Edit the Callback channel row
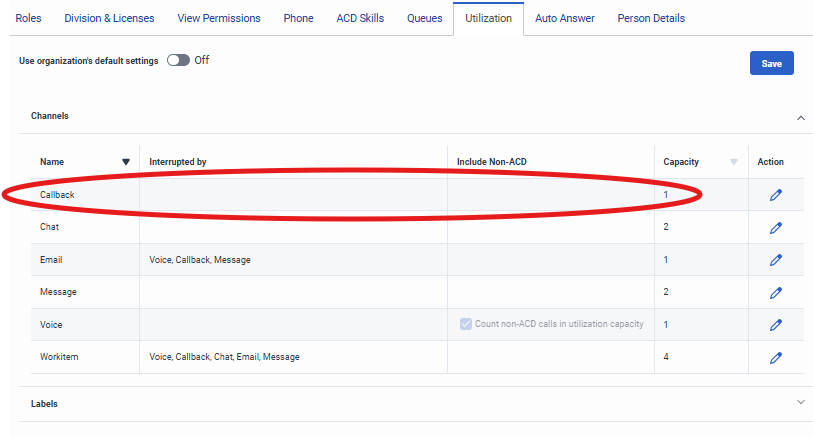 click(x=776, y=195)
